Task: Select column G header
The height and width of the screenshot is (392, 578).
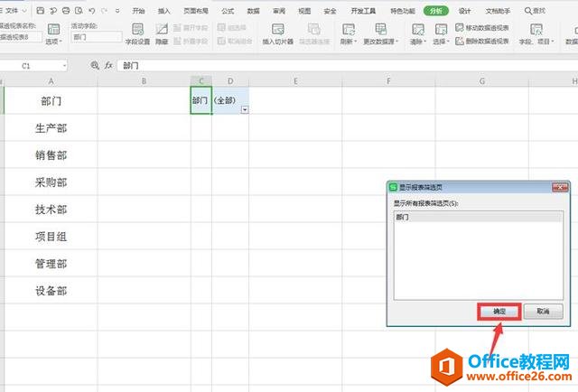Action: tap(481, 81)
